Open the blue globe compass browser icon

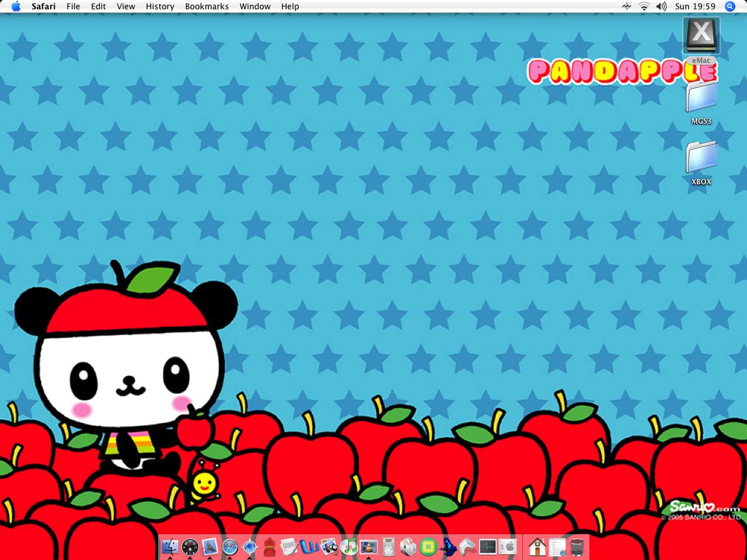point(250,547)
